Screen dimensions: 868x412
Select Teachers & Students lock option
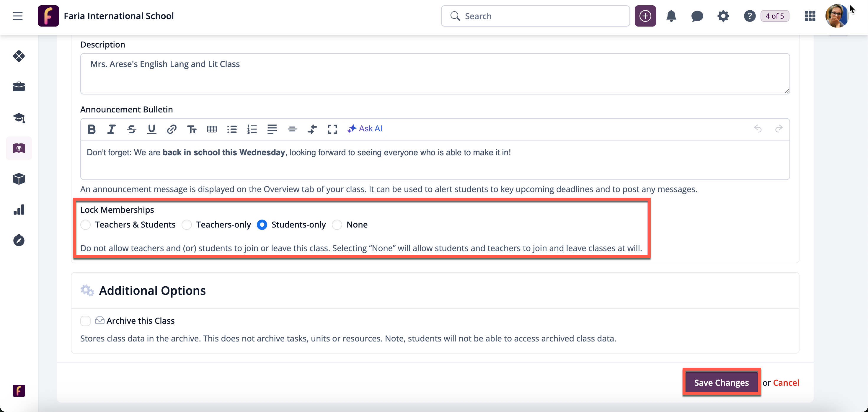[86, 225]
